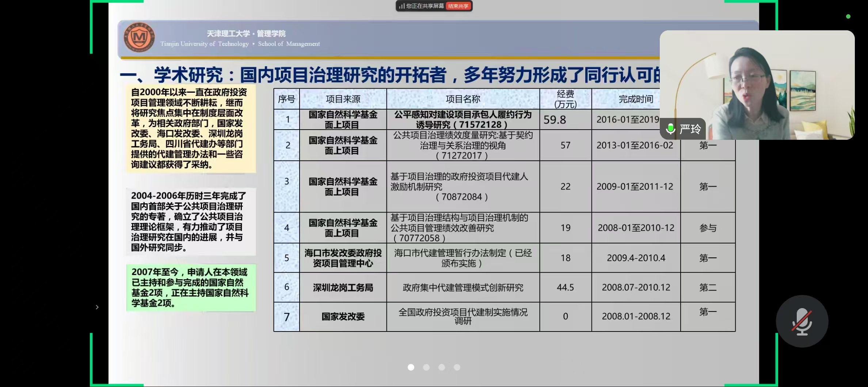This screenshot has height=387, width=868.
Task: Click green microphone icon beside 严玲
Action: (670, 129)
